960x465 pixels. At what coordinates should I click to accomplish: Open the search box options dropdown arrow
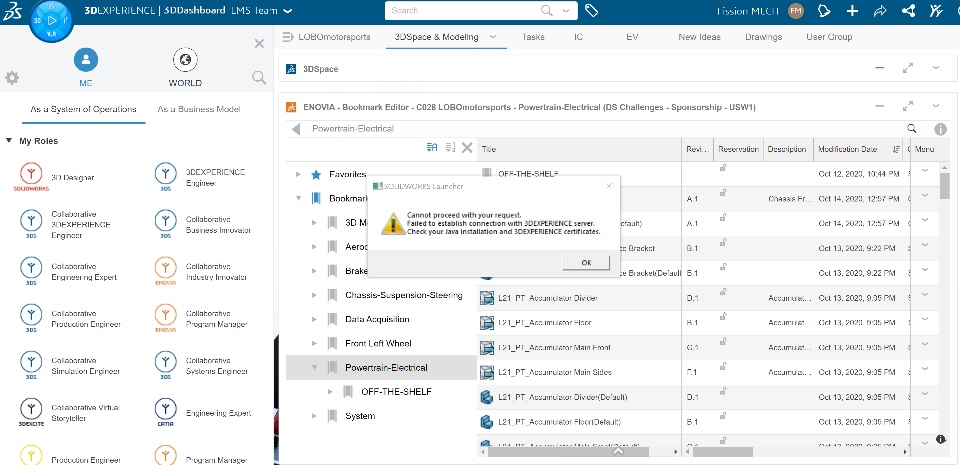(x=566, y=10)
